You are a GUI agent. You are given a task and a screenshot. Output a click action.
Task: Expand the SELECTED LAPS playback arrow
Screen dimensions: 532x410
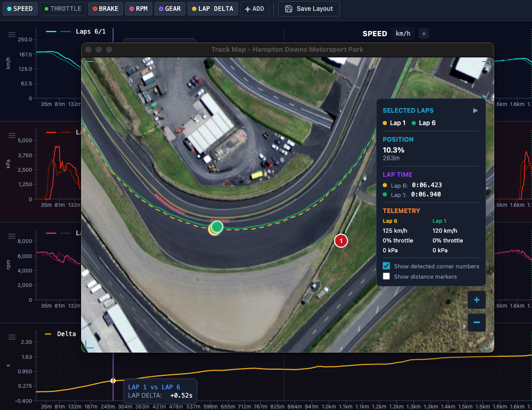point(475,110)
